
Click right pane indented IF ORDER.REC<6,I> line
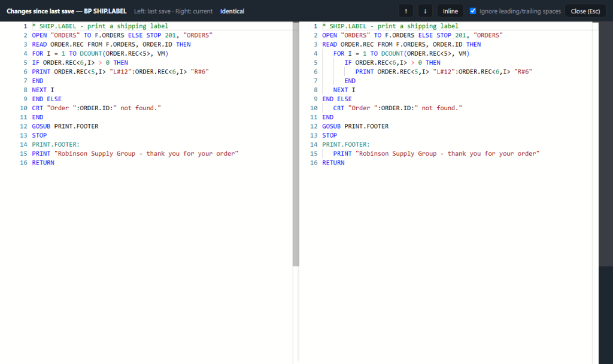393,62
